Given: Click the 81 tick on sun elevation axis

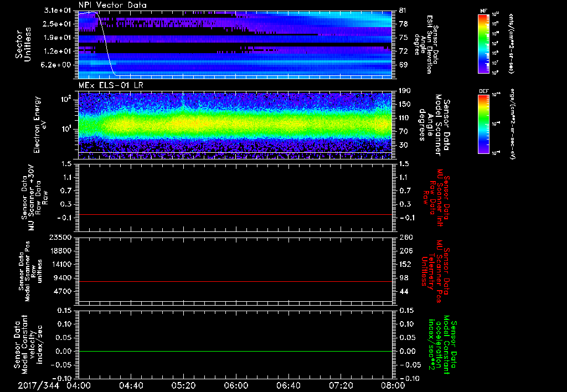Looking at the screenshot, I should tap(403, 11).
